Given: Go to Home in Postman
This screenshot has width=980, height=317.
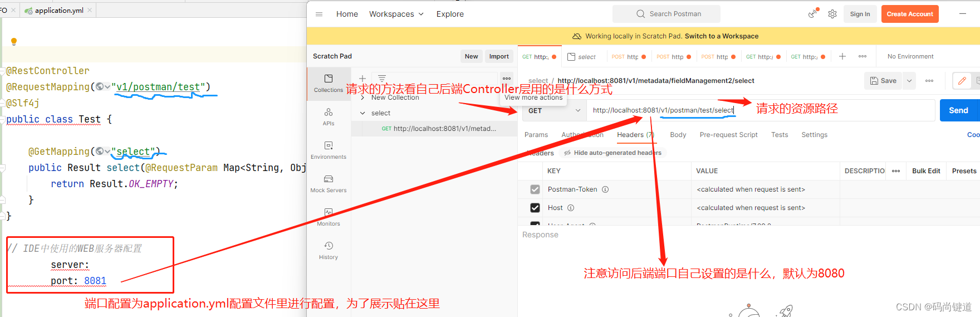Looking at the screenshot, I should (347, 14).
